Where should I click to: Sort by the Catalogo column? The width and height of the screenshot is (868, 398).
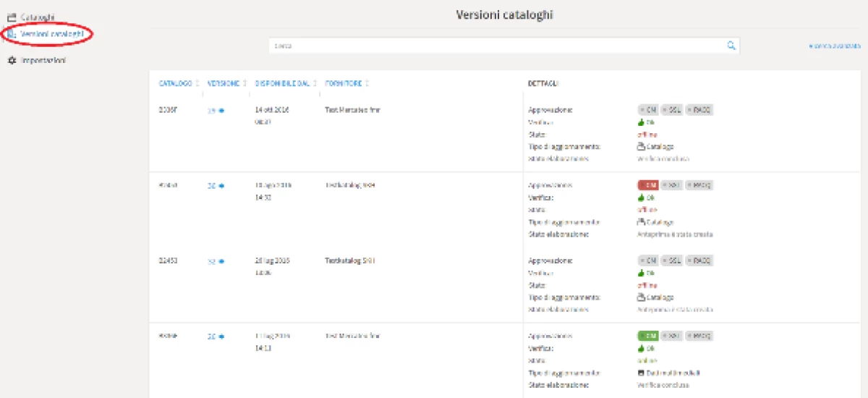pyautogui.click(x=175, y=84)
